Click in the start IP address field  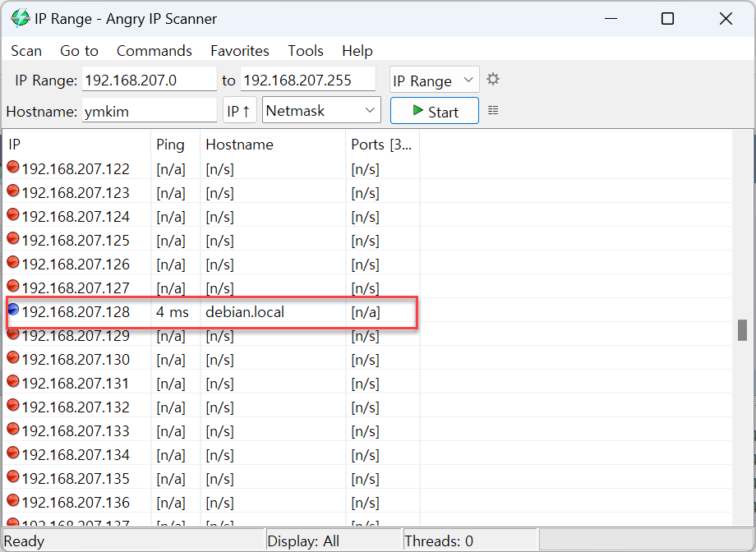coord(150,80)
